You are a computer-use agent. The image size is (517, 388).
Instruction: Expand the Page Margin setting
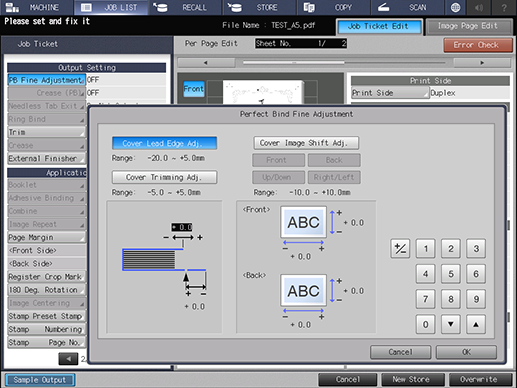46,237
